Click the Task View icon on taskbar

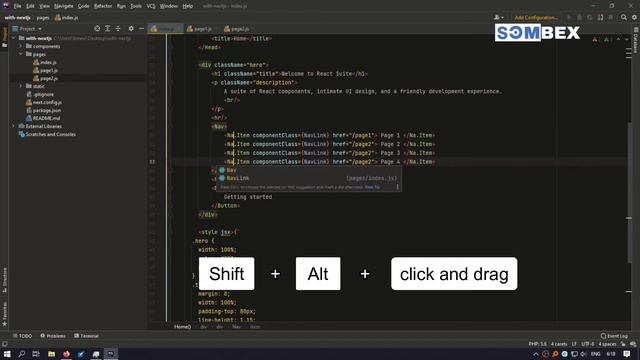coord(36,354)
